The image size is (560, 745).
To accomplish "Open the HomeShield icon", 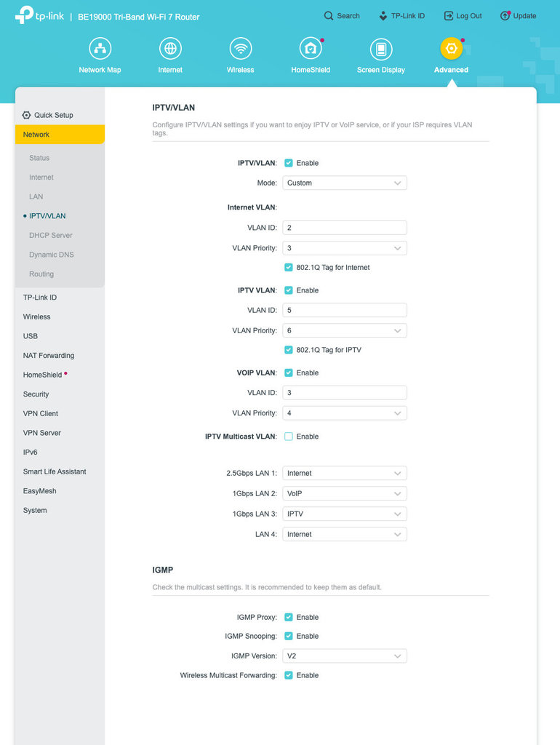I will point(311,49).
